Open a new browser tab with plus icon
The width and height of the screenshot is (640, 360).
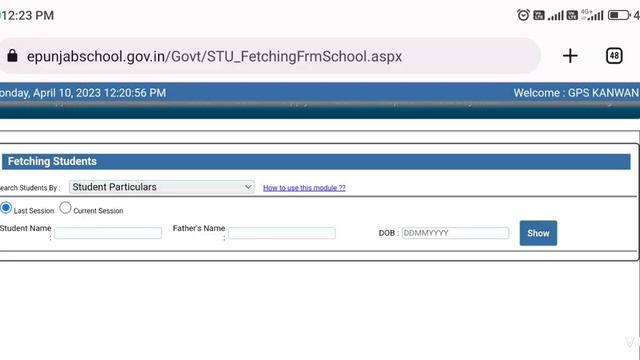pyautogui.click(x=570, y=56)
